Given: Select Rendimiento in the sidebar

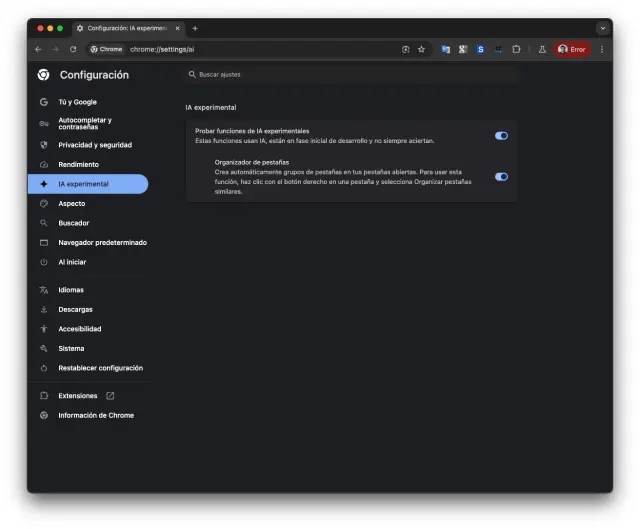Looking at the screenshot, I should [78, 164].
